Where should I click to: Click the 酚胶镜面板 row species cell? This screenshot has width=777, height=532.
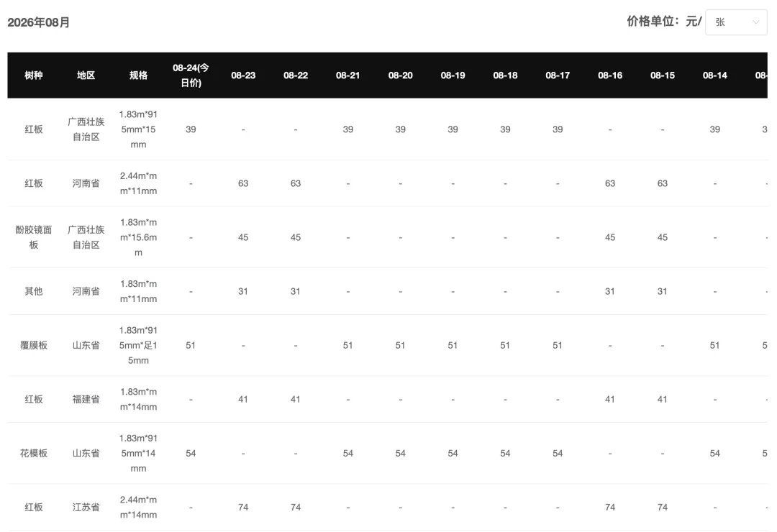tap(34, 237)
